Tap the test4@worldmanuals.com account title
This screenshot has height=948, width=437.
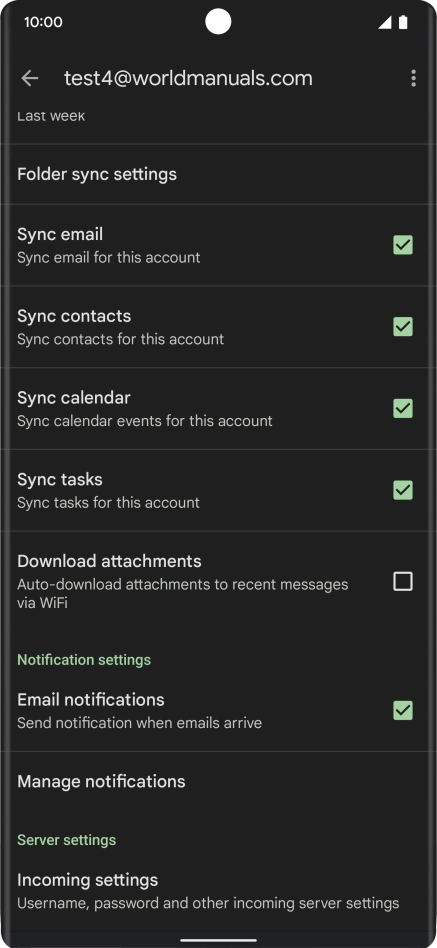click(188, 78)
